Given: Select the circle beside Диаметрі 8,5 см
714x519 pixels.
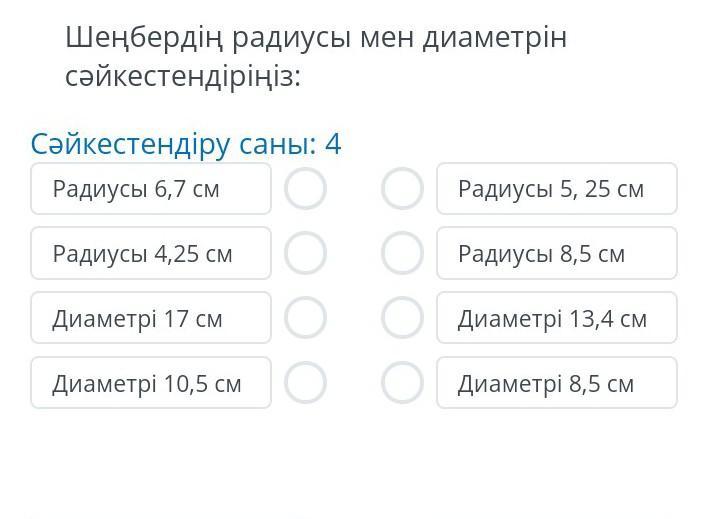Looking at the screenshot, I should [x=402, y=382].
